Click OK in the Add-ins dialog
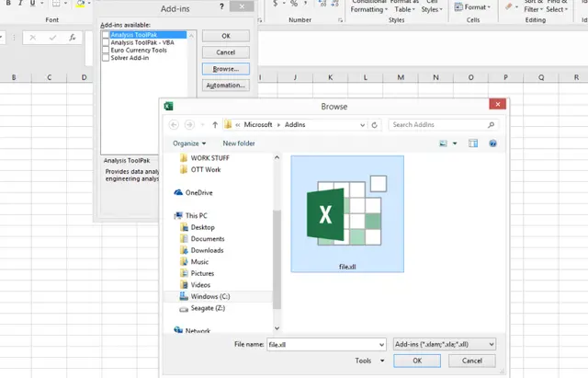The image size is (588, 378). (x=226, y=36)
